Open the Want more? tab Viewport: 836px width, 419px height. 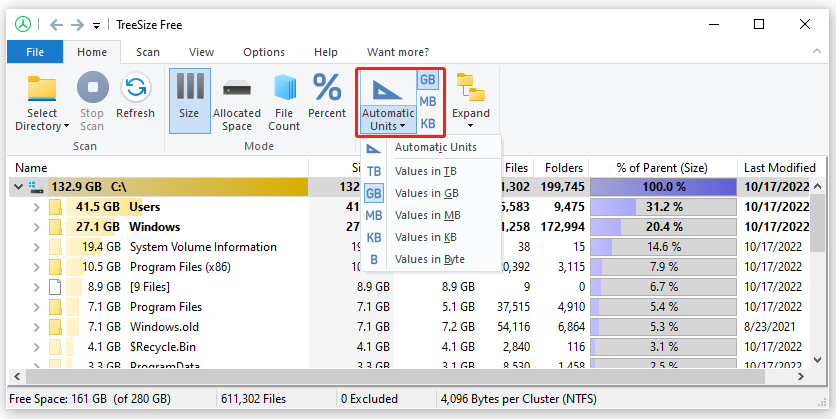coord(398,52)
